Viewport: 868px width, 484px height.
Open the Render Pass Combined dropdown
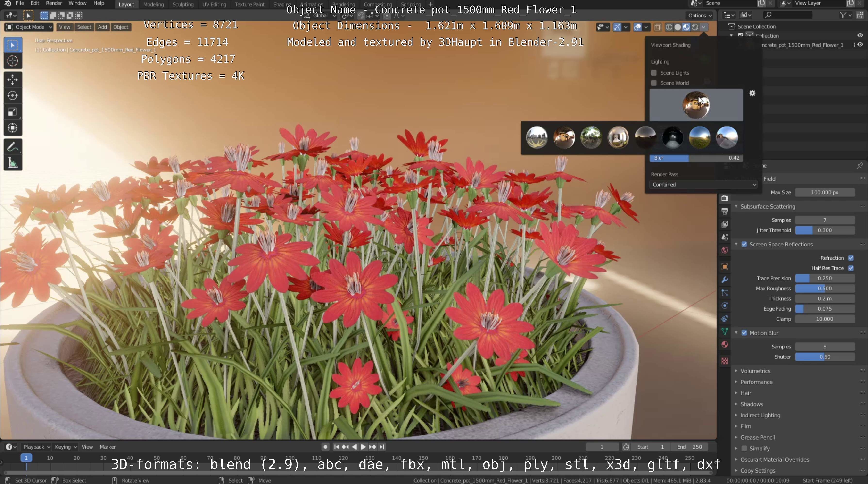(703, 185)
